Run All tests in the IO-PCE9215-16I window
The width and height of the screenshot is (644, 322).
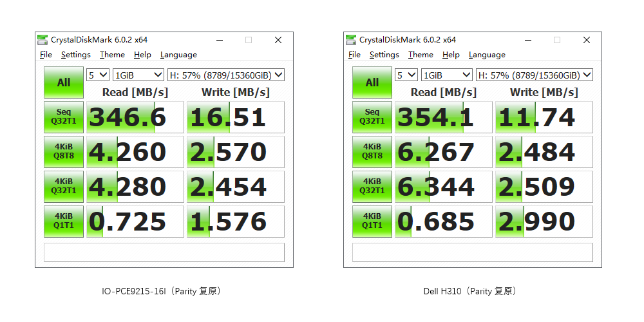click(64, 82)
